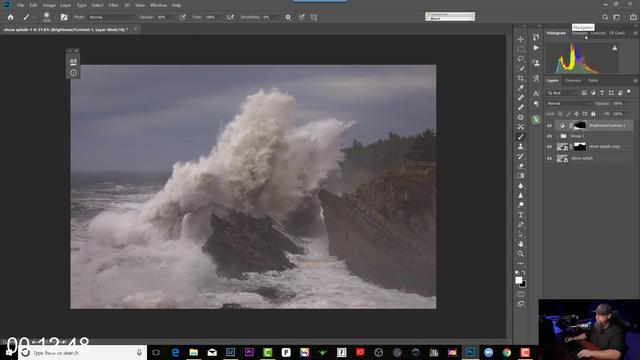Select the Clone Stamp tool

pos(520,147)
